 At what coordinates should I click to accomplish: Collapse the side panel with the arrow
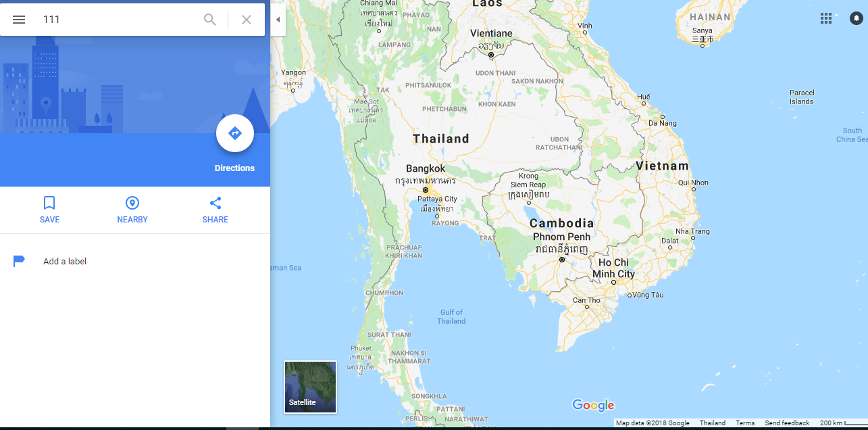coord(278,20)
